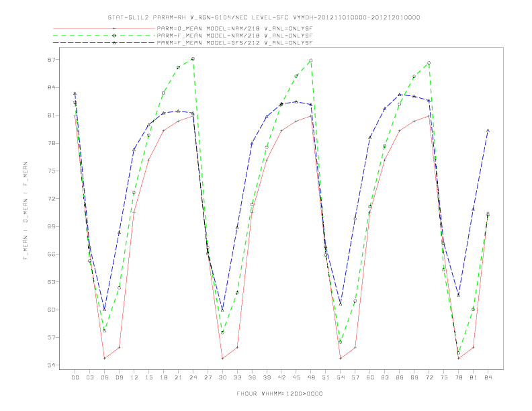Click the green dashed legend line sample
The width and height of the screenshot is (532, 411).
click(104, 36)
